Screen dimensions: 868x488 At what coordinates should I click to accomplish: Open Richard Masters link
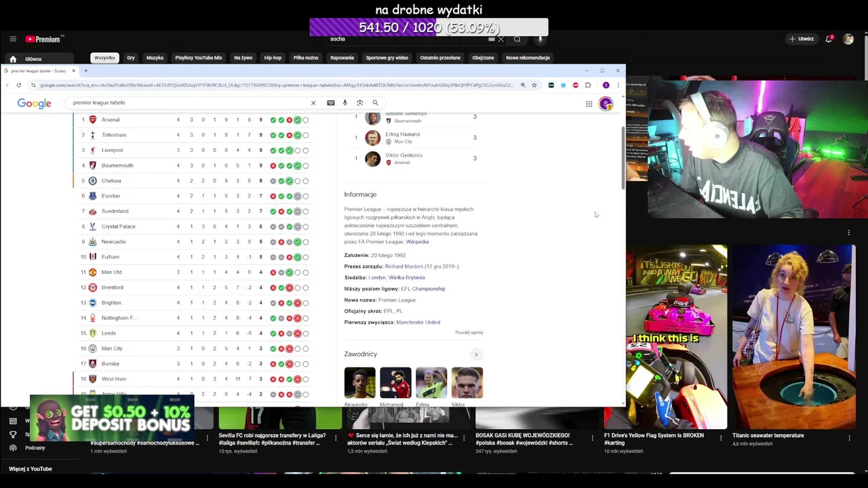(403, 266)
